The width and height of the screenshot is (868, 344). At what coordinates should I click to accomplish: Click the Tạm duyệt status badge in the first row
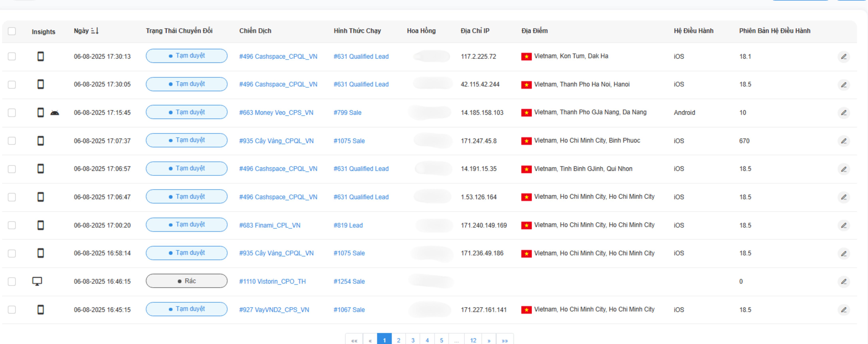click(186, 56)
